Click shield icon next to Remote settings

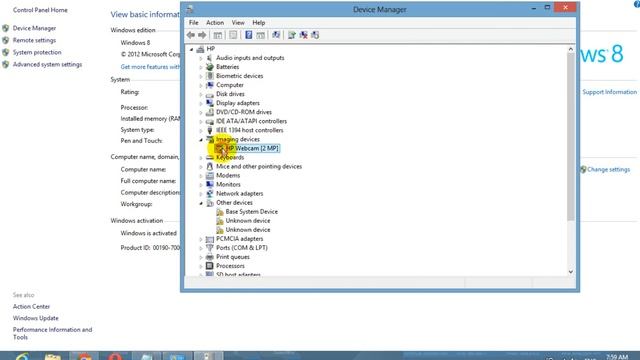pyautogui.click(x=5, y=40)
